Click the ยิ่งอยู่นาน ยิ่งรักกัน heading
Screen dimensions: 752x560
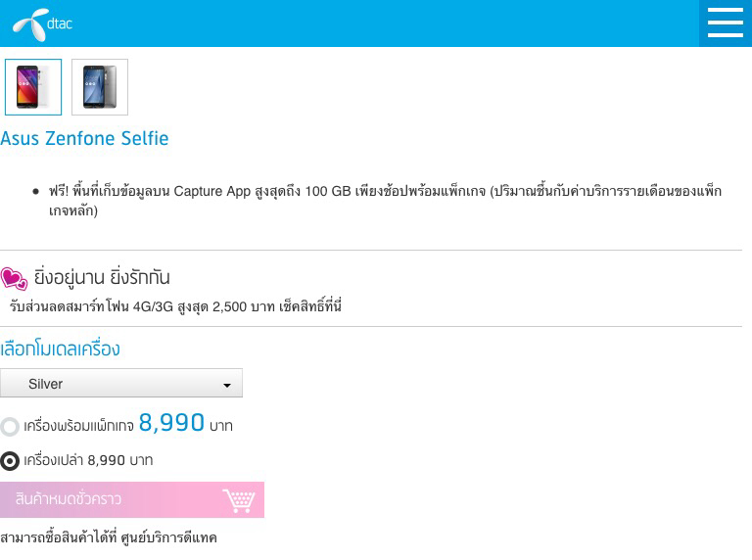(x=102, y=278)
